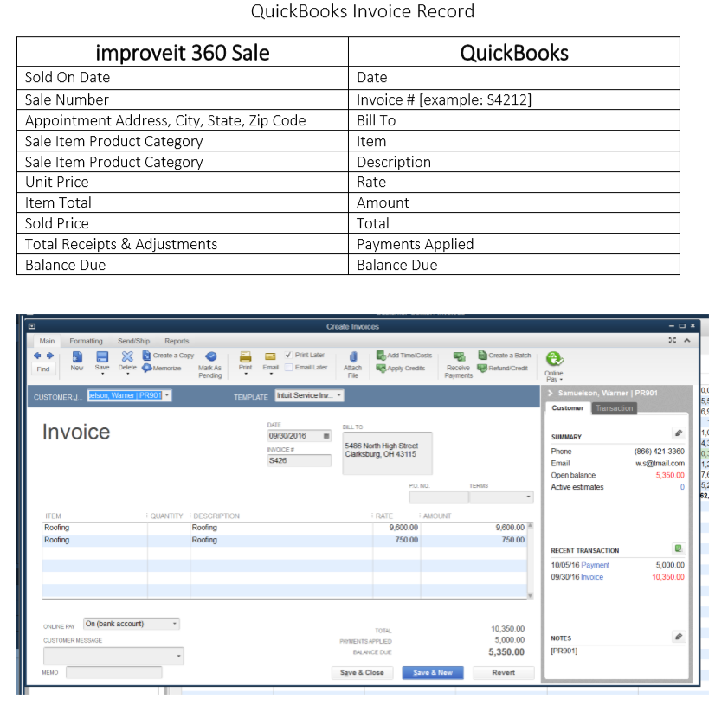Open the Online Pay bank account dropdown

(x=175, y=624)
